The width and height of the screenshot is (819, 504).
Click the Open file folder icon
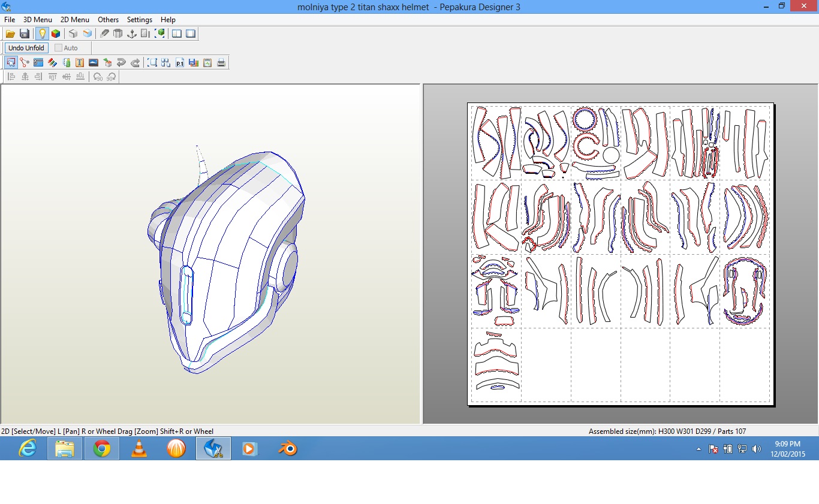(10, 34)
